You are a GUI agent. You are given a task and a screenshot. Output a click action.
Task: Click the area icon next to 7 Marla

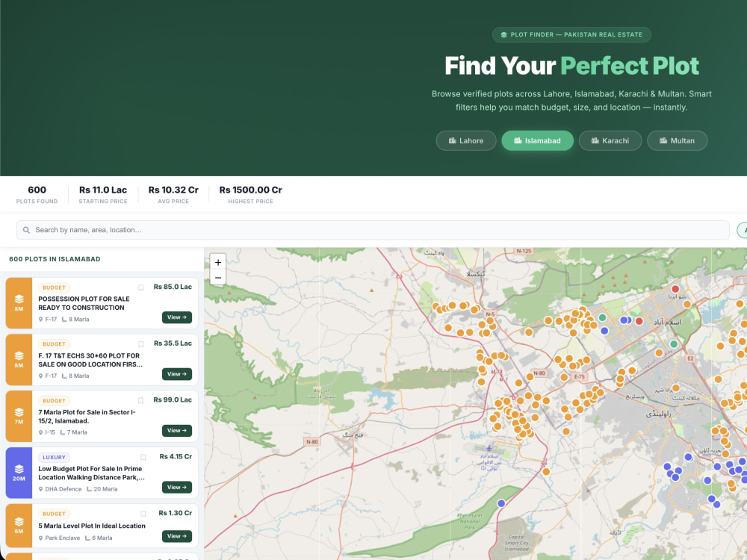pos(63,432)
